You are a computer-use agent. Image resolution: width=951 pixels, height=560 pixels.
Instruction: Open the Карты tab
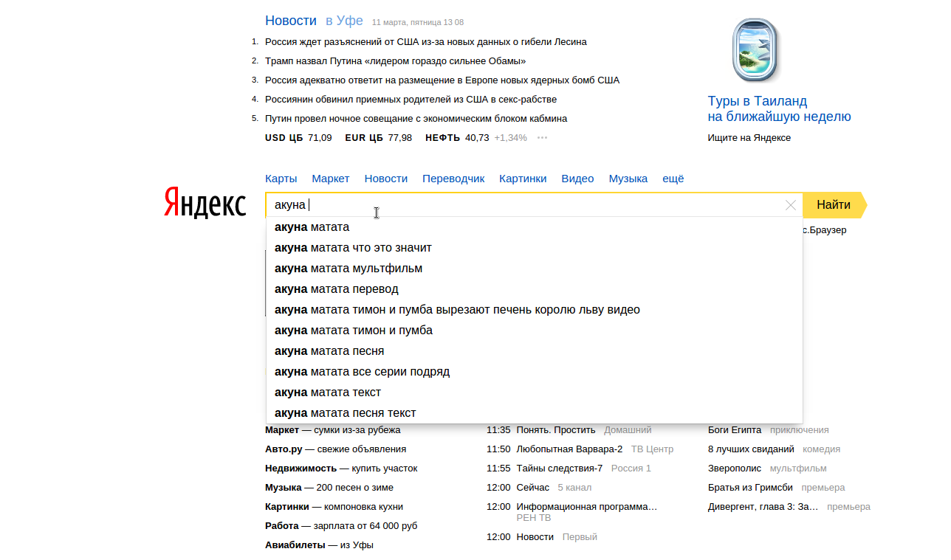point(281,179)
